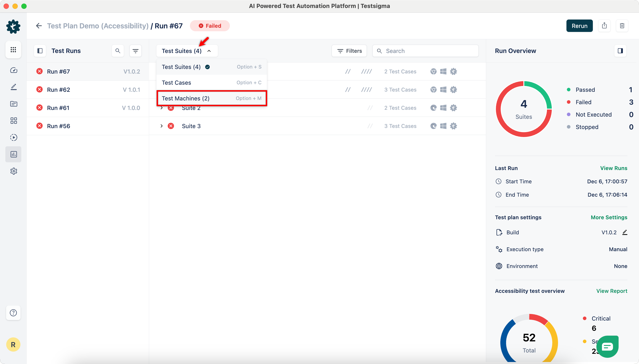The width and height of the screenshot is (639, 364).
Task: Open the Filters dropdown button
Action: pyautogui.click(x=349, y=51)
